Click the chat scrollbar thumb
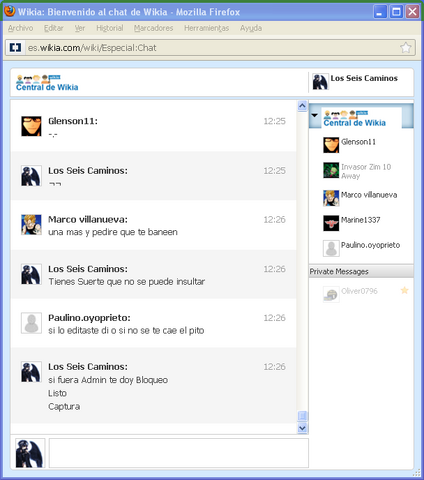 302,416
